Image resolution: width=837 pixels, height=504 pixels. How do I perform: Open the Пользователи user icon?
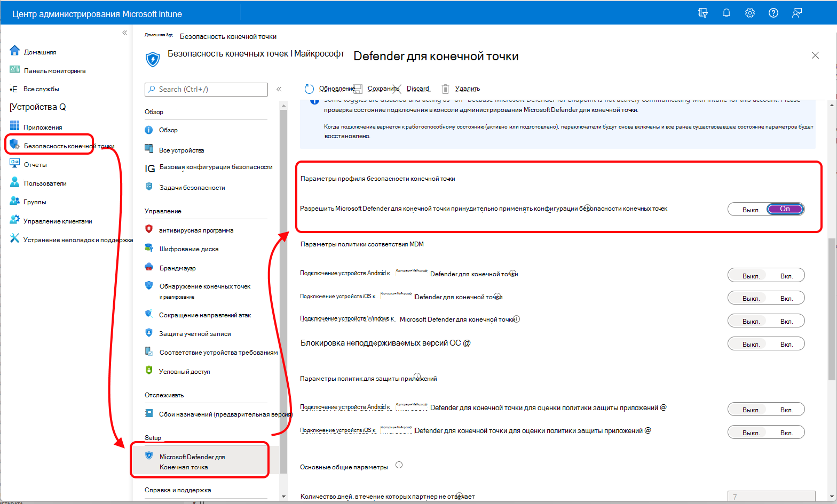(x=14, y=182)
